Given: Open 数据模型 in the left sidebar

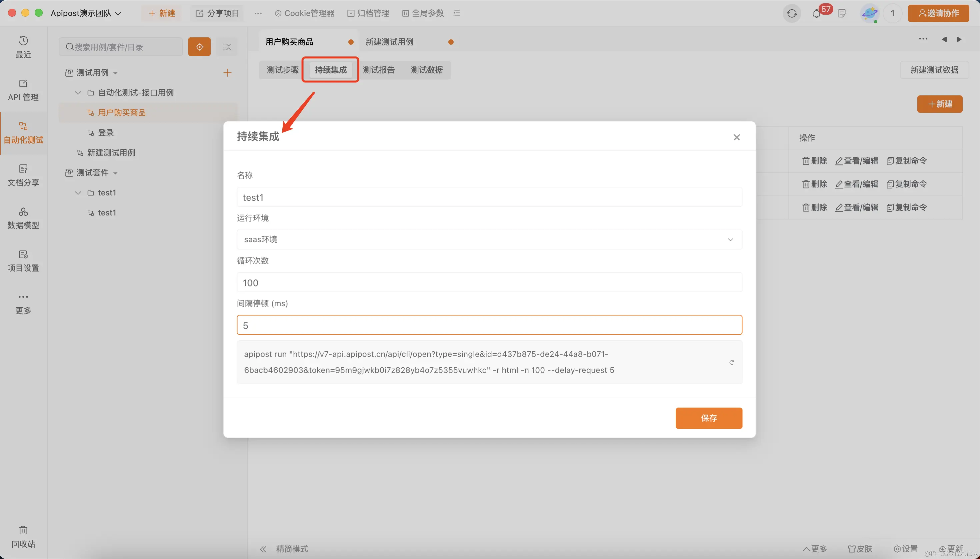Looking at the screenshot, I should coord(23,218).
